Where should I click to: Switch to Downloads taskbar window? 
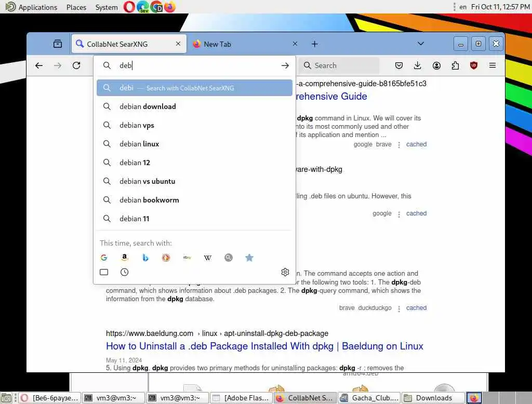point(433,398)
